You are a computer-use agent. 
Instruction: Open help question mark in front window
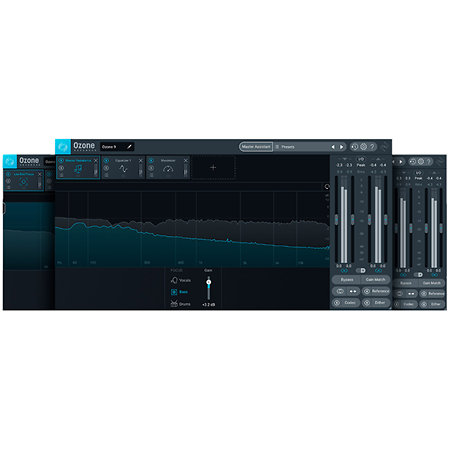372,147
